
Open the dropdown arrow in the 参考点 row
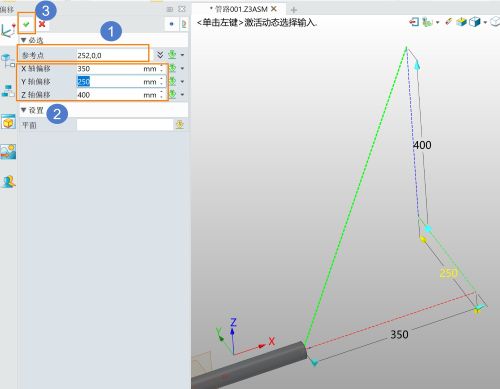[182, 55]
